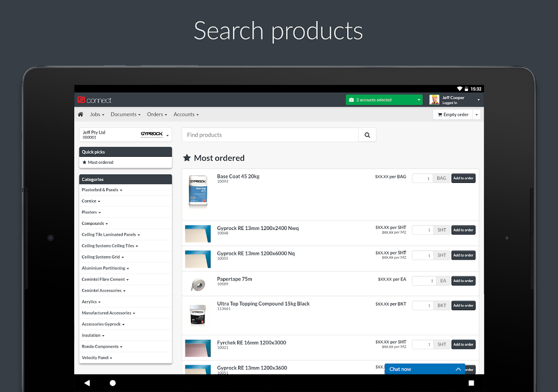Click the Find products search field
The height and width of the screenshot is (392, 558).
pyautogui.click(x=270, y=135)
